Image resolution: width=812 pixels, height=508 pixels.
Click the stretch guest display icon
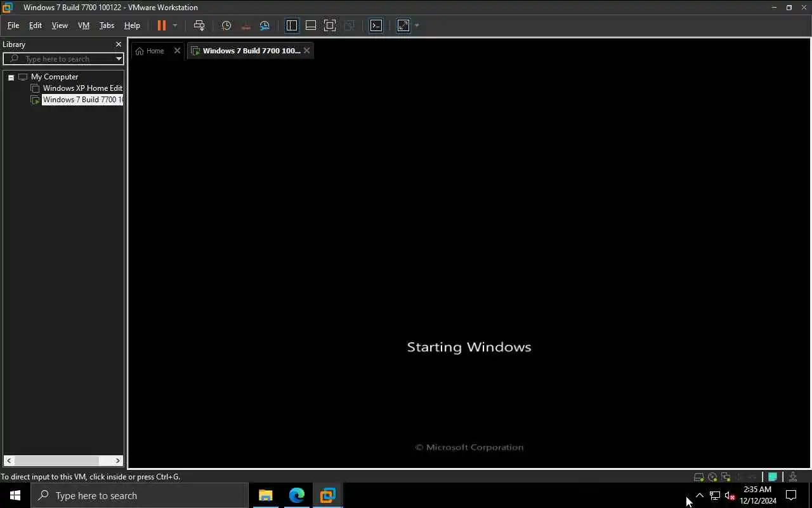[403, 25]
